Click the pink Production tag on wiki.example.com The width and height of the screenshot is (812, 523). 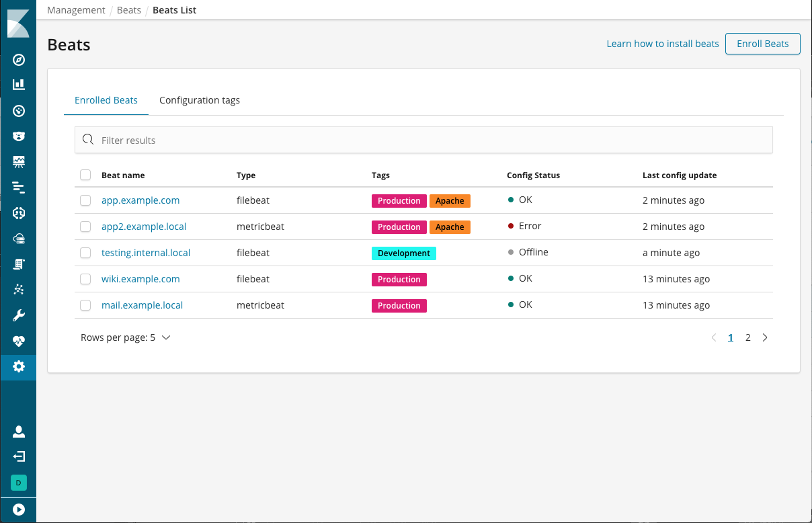click(399, 278)
